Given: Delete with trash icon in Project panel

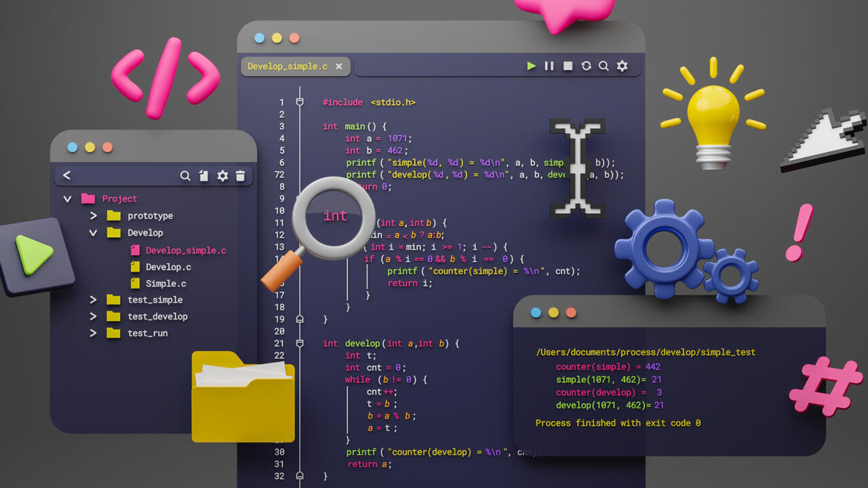Looking at the screenshot, I should 240,176.
